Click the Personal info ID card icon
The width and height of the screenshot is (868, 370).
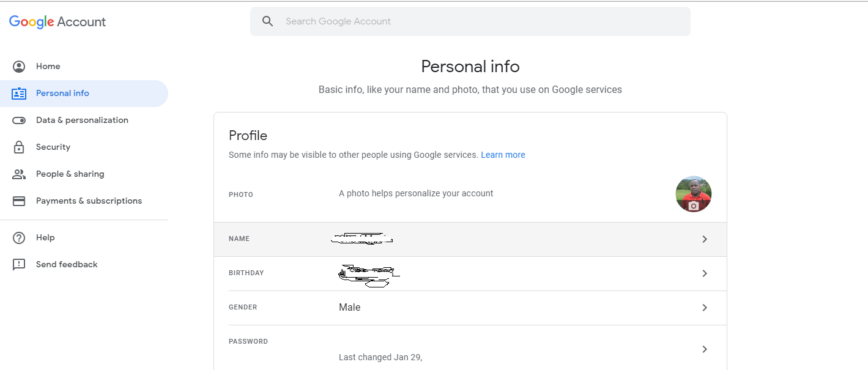(19, 93)
